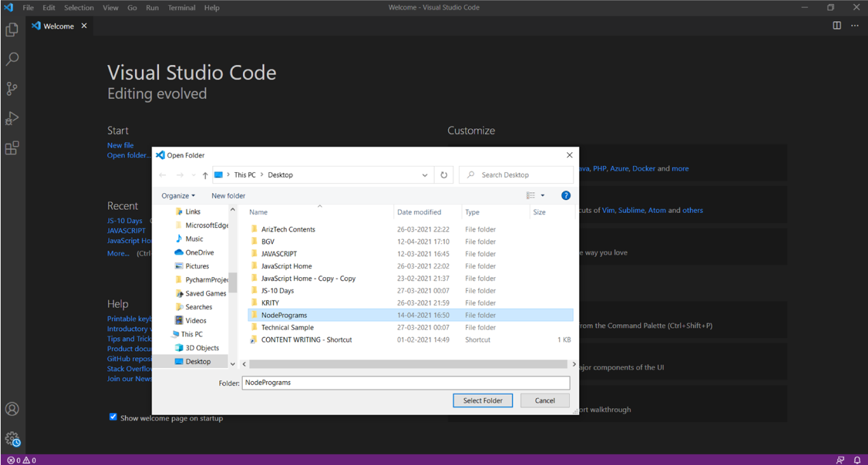Click the Accounts icon in the activity bar
The image size is (868, 465).
coord(12,409)
